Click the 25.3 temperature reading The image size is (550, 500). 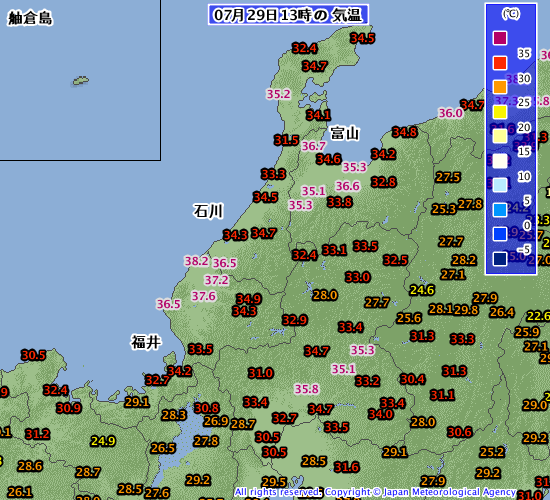[x=444, y=209]
